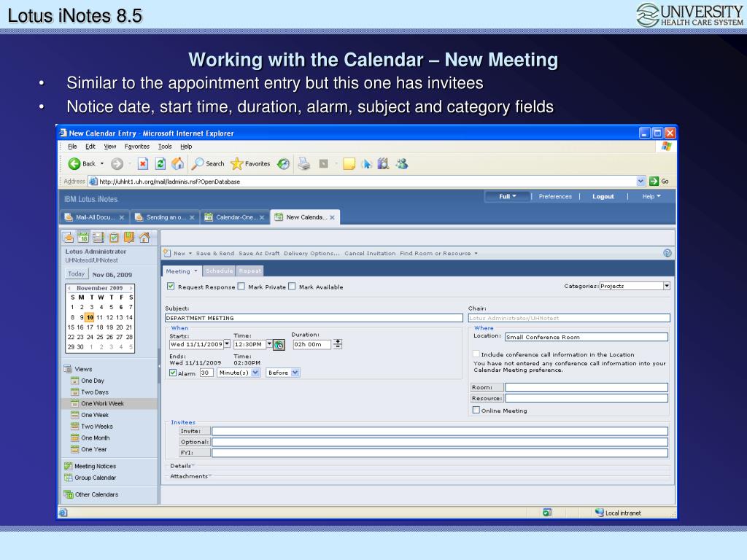
Task: Adjust the Duration stepper arrows
Action: pyautogui.click(x=338, y=344)
